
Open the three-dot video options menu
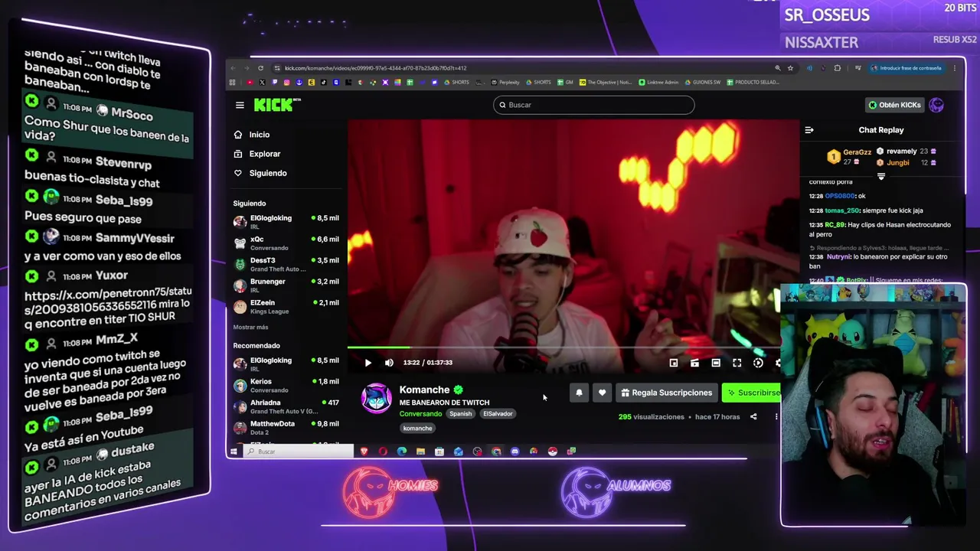[776, 417]
